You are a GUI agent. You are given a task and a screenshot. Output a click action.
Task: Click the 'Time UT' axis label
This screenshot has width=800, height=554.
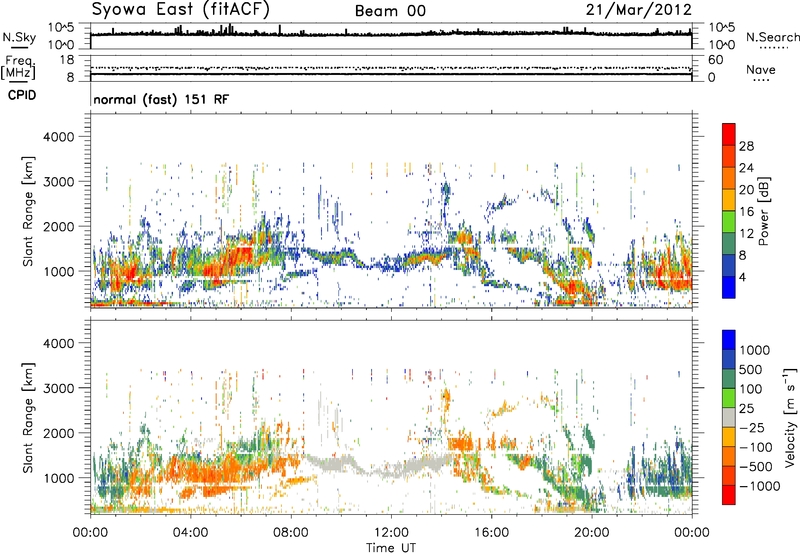(391, 548)
